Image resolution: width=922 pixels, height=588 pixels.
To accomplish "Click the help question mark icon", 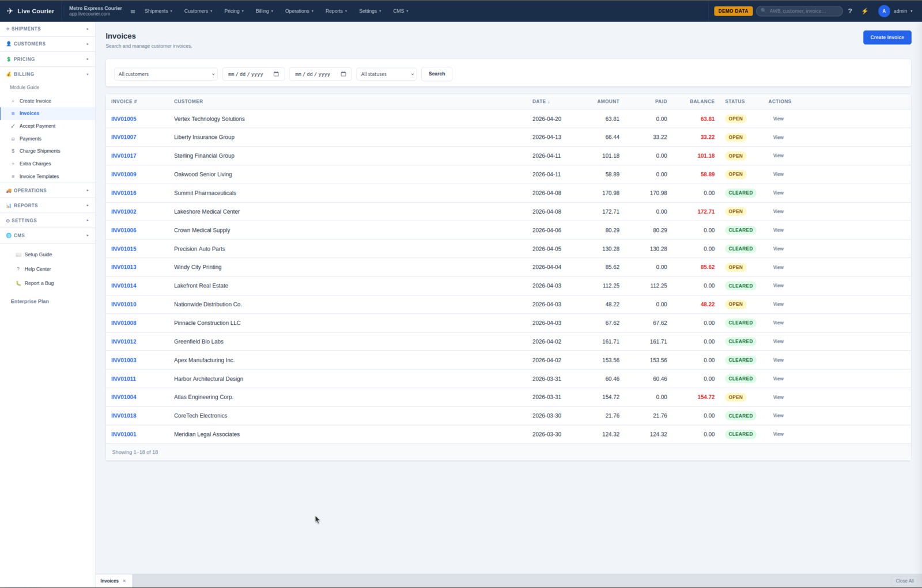I will click(849, 11).
